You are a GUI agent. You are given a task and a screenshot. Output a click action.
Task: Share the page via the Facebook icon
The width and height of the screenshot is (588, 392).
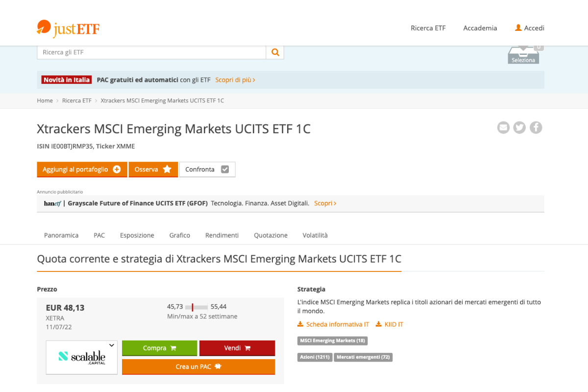click(536, 127)
